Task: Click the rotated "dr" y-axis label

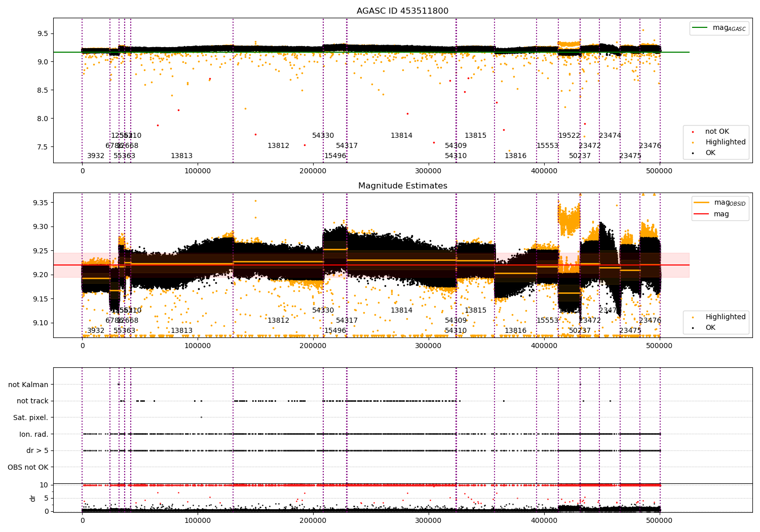Action: [33, 498]
